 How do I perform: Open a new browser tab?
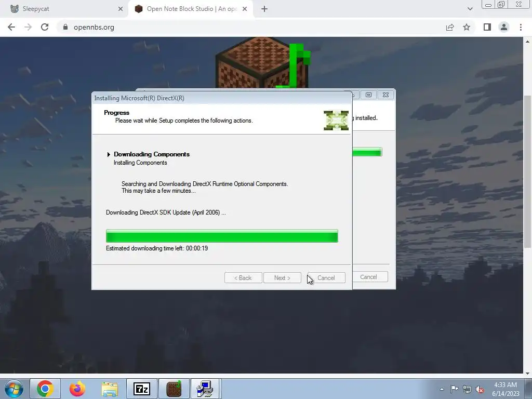[264, 9]
